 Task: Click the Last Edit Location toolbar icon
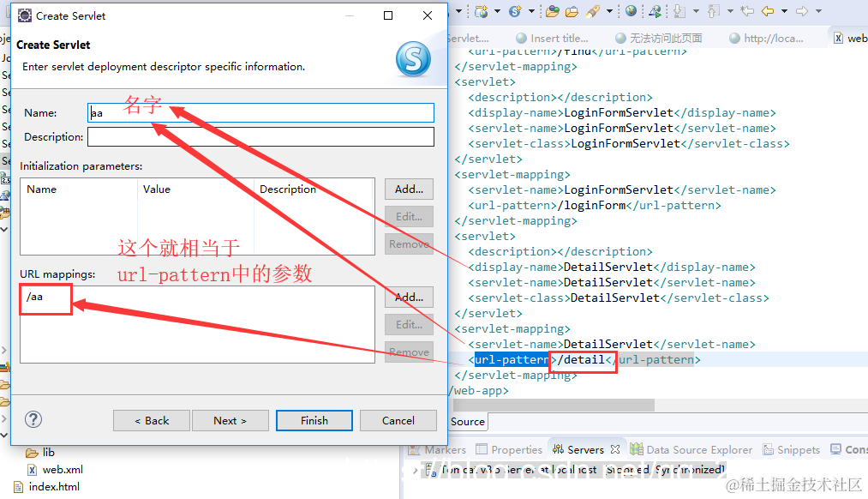(x=747, y=11)
